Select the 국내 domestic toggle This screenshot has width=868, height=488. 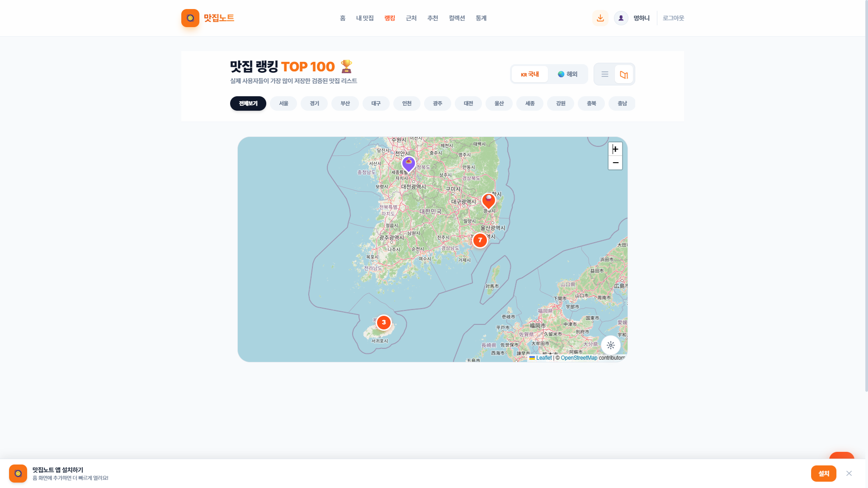(530, 74)
